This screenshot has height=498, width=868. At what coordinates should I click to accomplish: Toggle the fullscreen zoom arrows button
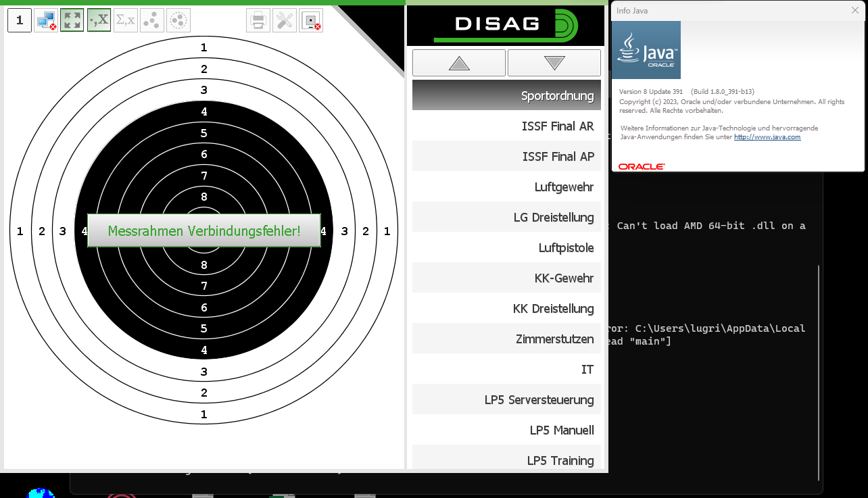[72, 20]
